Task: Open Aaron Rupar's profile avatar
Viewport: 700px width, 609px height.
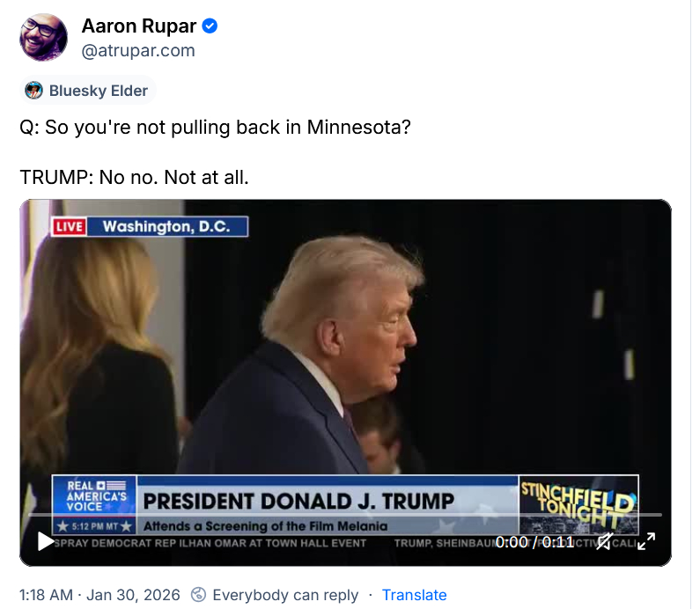Action: (x=44, y=37)
